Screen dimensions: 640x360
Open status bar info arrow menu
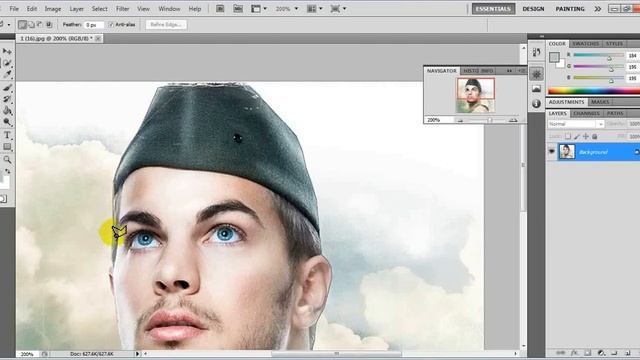point(137,354)
